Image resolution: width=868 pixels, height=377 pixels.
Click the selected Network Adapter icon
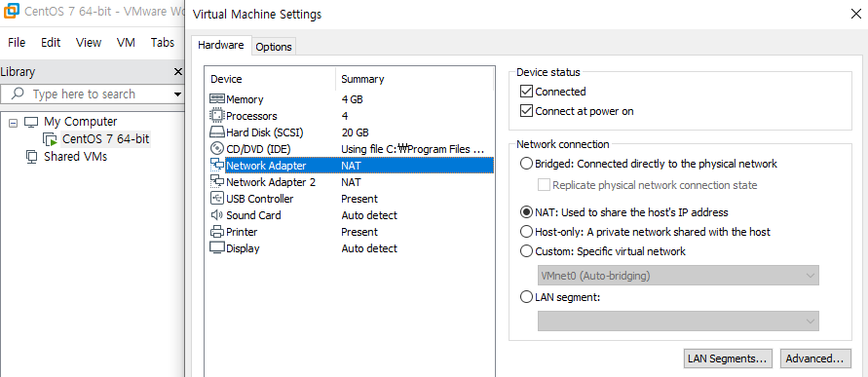pyautogui.click(x=217, y=165)
